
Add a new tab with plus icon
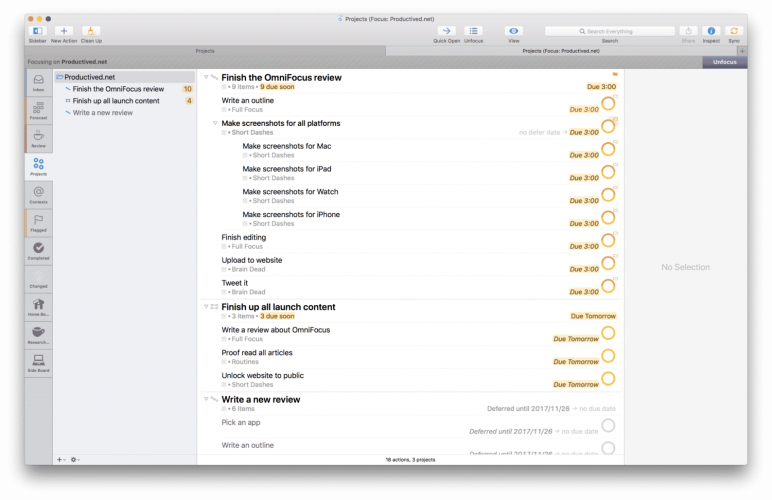(x=742, y=51)
